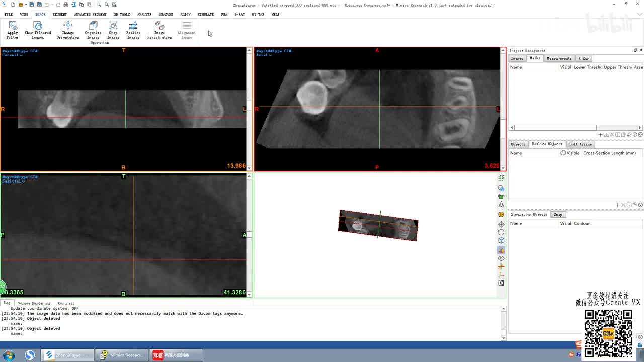Viewport: 644px width, 362px height.
Task: Toggle the highlighted reslice planes icon
Action: click(x=501, y=250)
